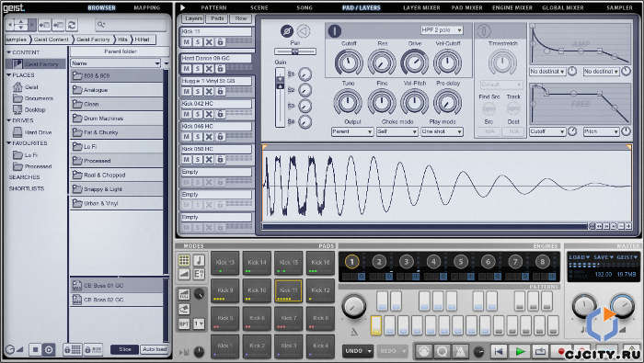The height and width of the screenshot is (363, 644).
Task: Enable the Timestretch power button
Action: pos(483,31)
